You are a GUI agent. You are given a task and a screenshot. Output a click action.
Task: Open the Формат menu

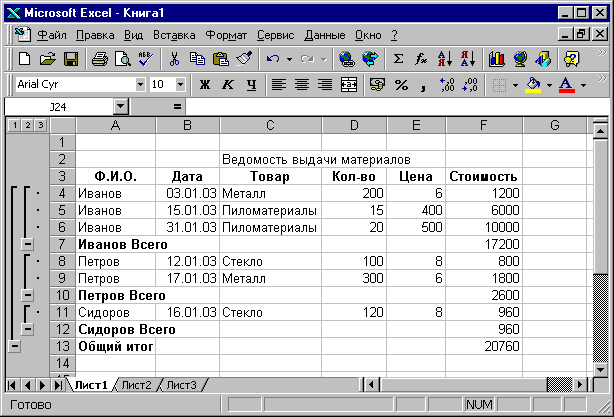tap(226, 35)
